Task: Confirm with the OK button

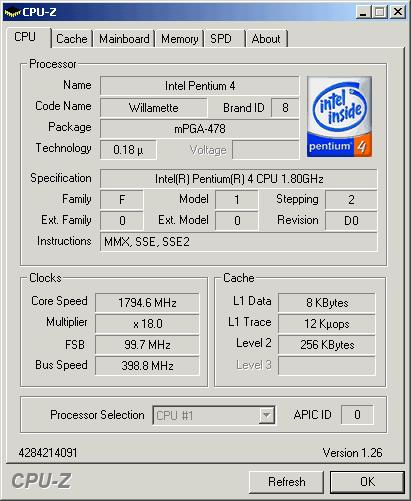Action: point(367,482)
